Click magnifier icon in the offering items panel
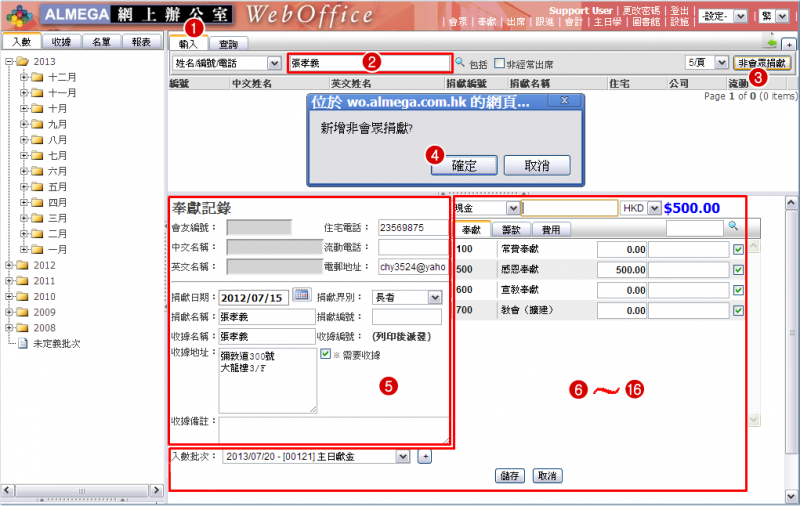 tap(733, 227)
